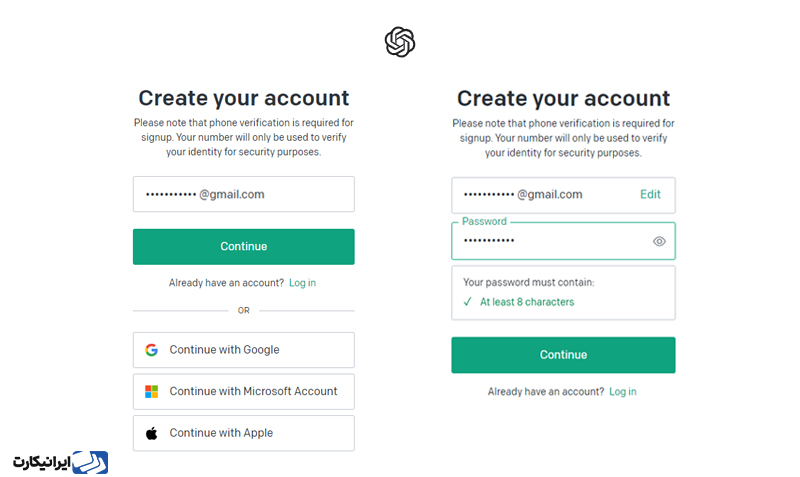Viewport: 800px width, 477px height.
Task: Open Log in link above OR divider
Action: [302, 283]
